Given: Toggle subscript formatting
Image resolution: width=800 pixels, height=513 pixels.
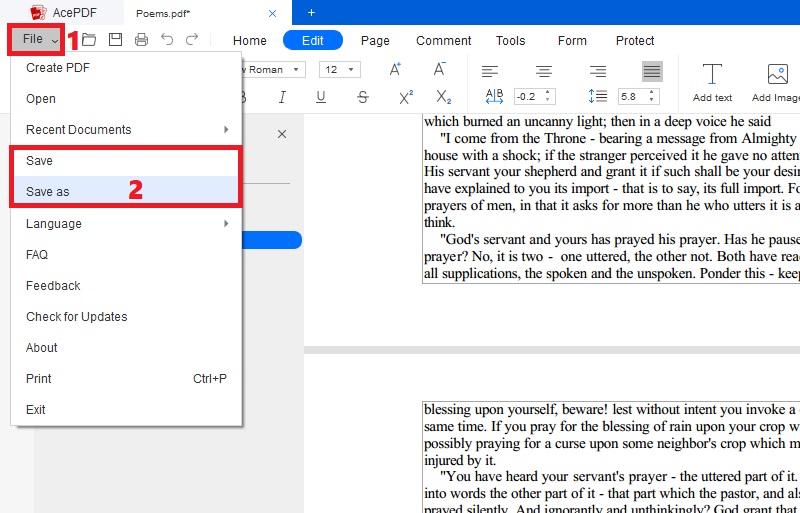Looking at the screenshot, I should tap(443, 96).
